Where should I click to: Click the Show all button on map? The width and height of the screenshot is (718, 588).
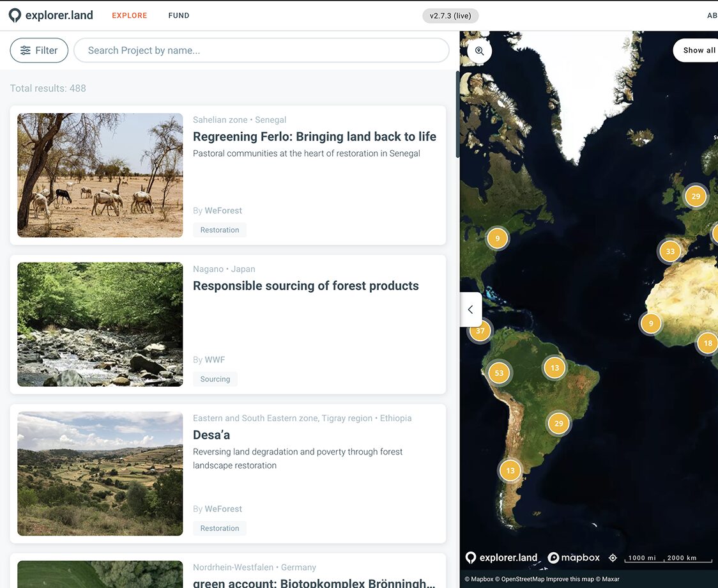pyautogui.click(x=697, y=50)
